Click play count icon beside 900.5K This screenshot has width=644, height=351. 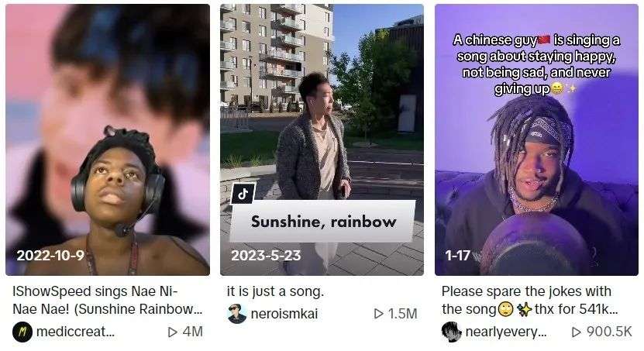coord(577,332)
